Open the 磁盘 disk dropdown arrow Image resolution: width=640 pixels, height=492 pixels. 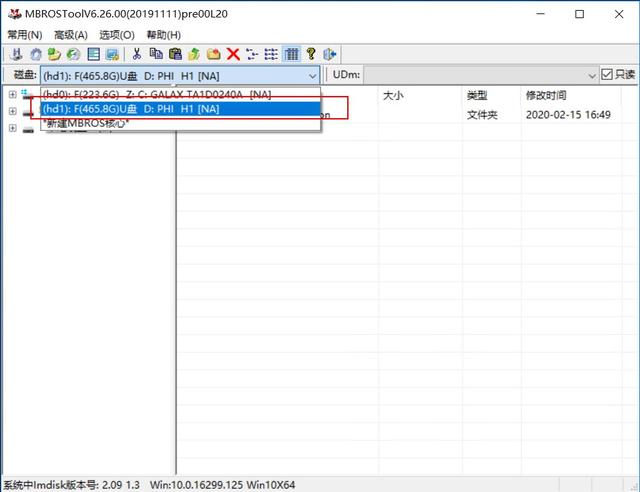312,76
